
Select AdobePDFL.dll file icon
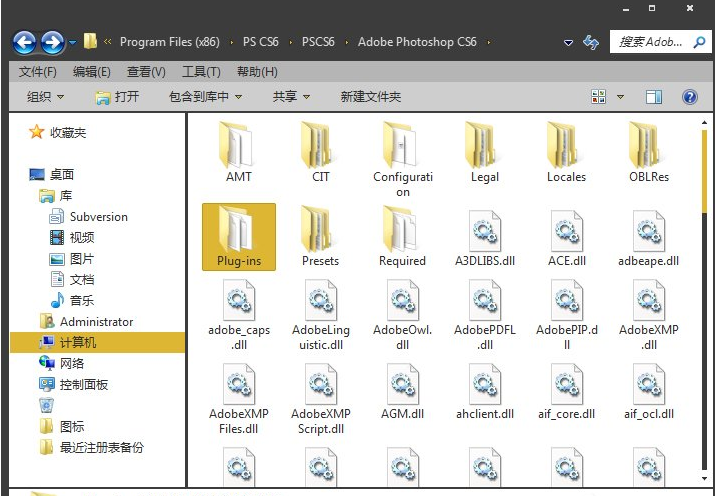coord(485,300)
